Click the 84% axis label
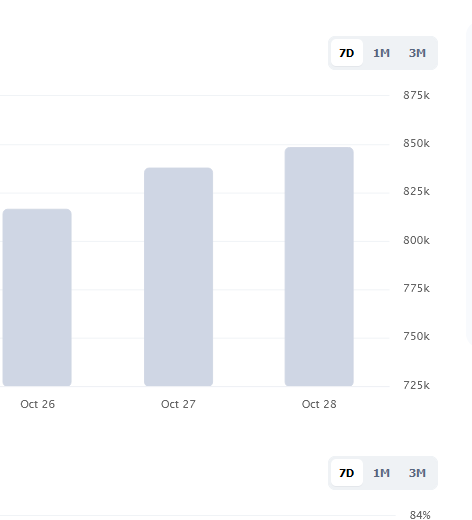The image size is (472, 520). click(x=420, y=515)
